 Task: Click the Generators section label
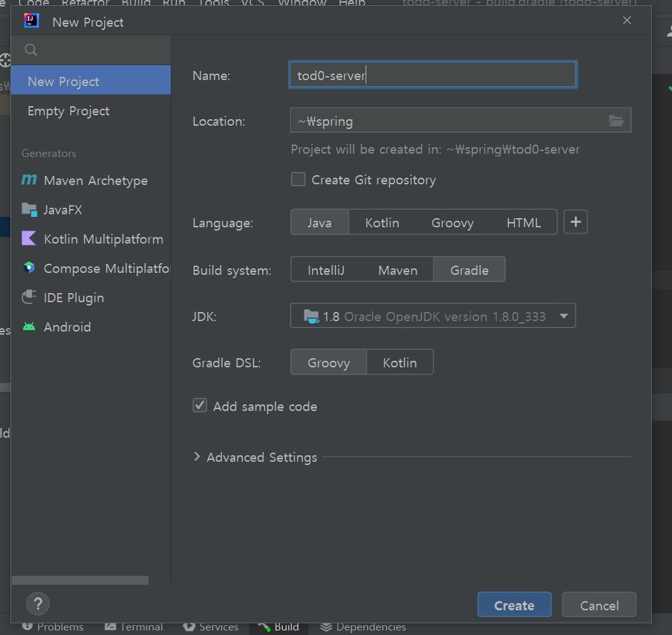pyautogui.click(x=49, y=153)
